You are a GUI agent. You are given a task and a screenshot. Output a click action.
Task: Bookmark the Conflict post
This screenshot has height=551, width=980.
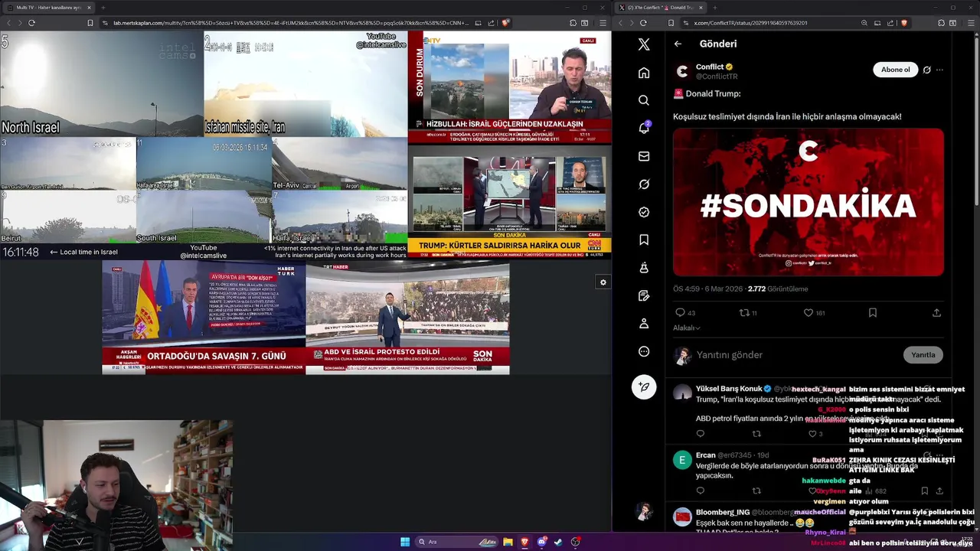pyautogui.click(x=872, y=312)
